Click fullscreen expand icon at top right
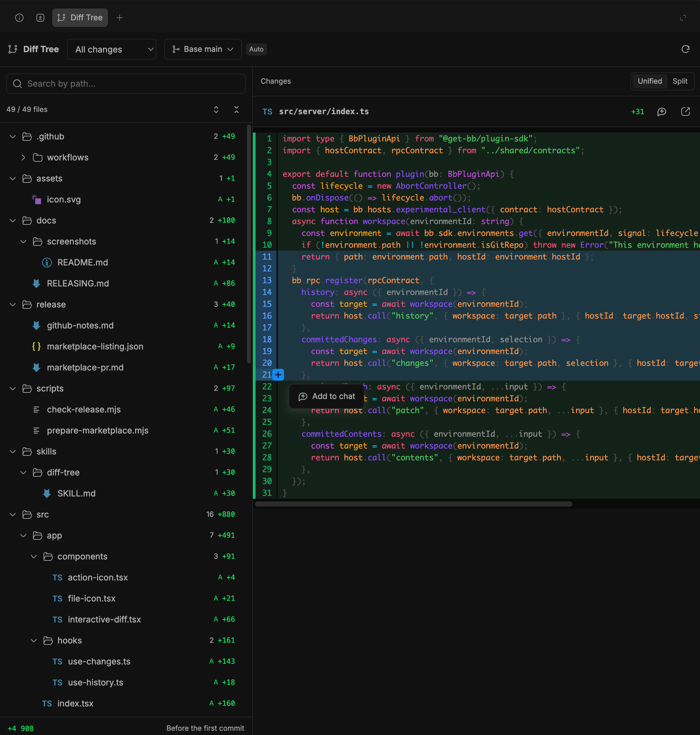The width and height of the screenshot is (700, 735). pos(683,17)
